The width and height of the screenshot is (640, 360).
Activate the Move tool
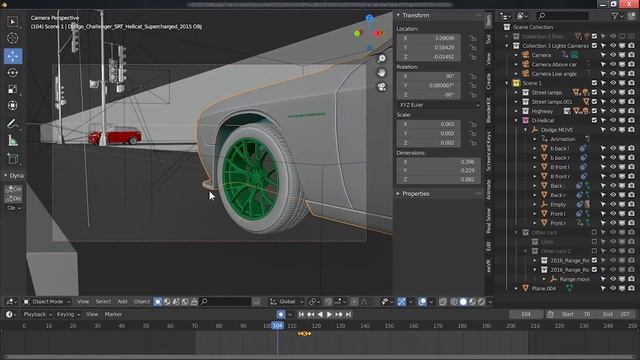(13, 56)
